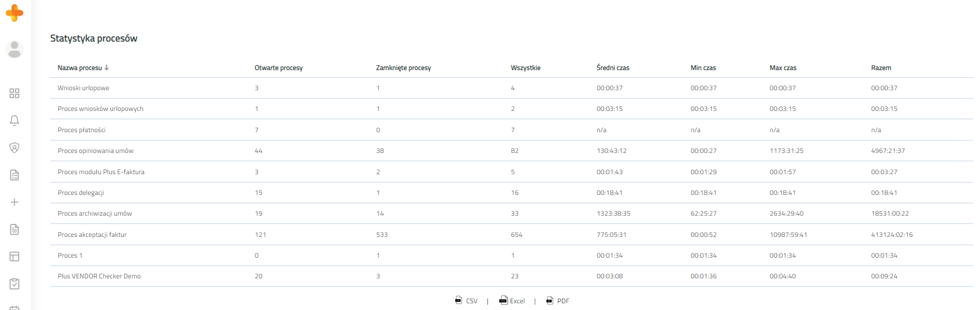
Task: Select the Proces akceptacji faktur row
Action: [x=92, y=235]
